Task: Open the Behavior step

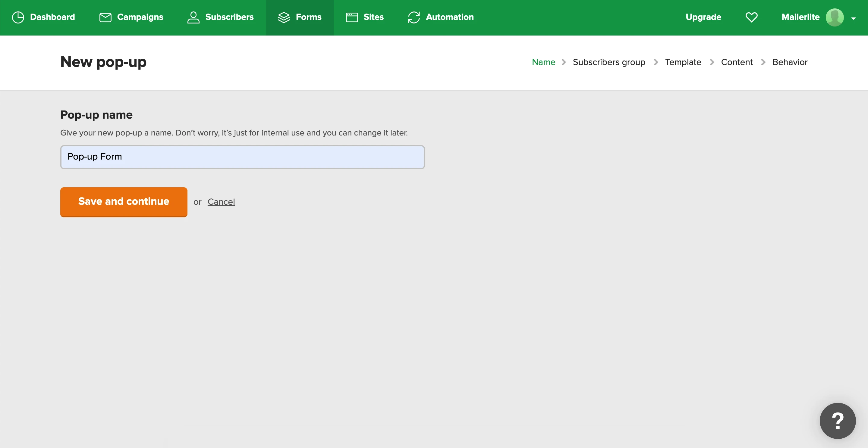Action: (790, 62)
